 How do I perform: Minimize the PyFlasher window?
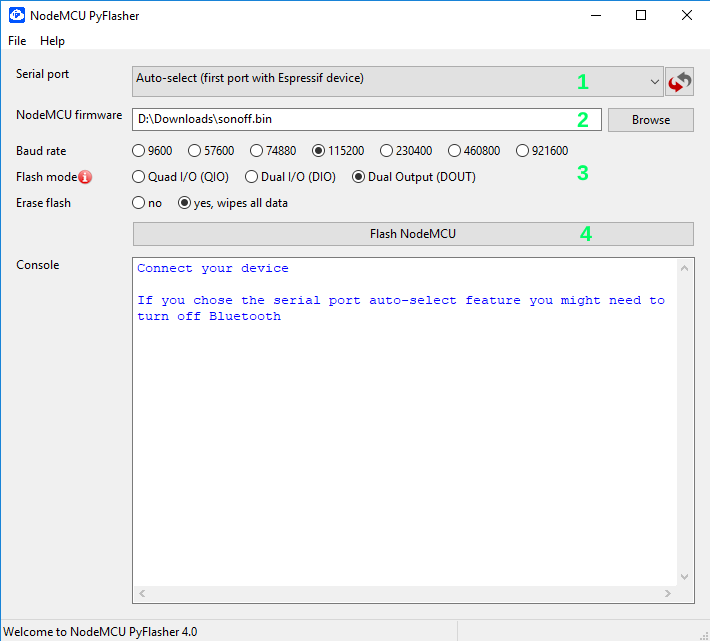(596, 15)
